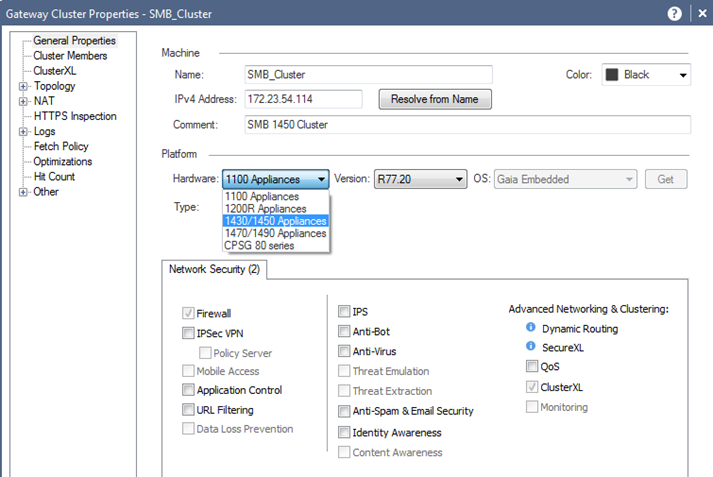Toggle the IPSec VPN checkbox

point(188,333)
